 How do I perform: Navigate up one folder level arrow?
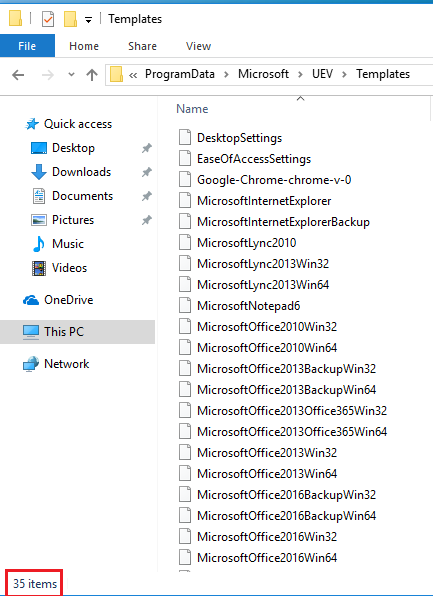pos(92,74)
